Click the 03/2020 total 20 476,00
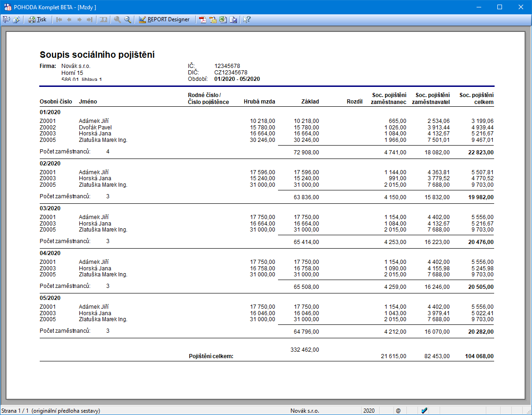 (481, 242)
